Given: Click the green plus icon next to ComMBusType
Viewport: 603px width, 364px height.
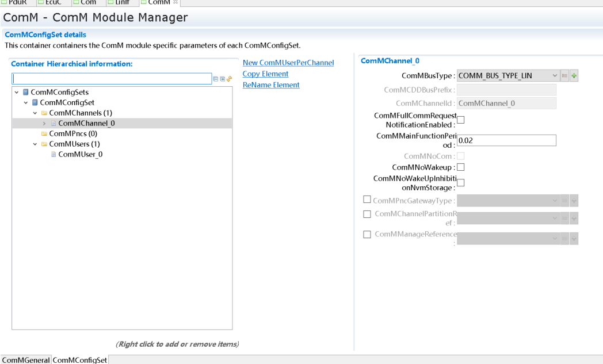Looking at the screenshot, I should [574, 76].
